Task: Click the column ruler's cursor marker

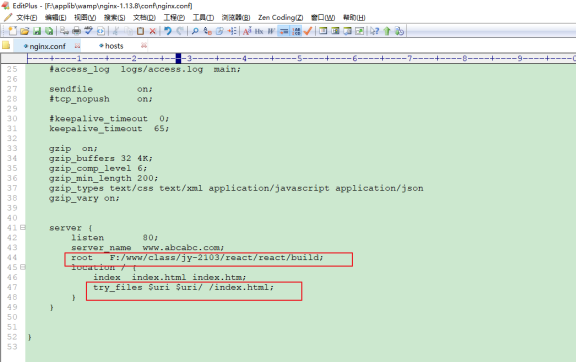Action: coord(179,58)
